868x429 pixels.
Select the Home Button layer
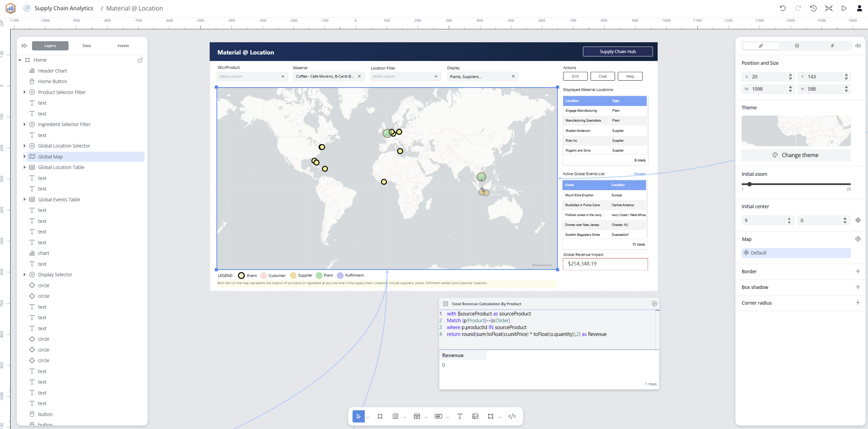tap(53, 81)
